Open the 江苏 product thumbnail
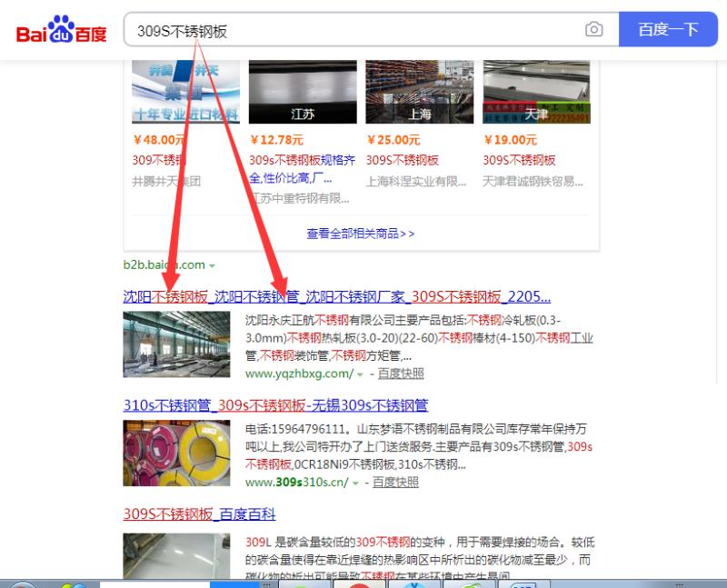This screenshot has width=727, height=588. pyautogui.click(x=303, y=92)
